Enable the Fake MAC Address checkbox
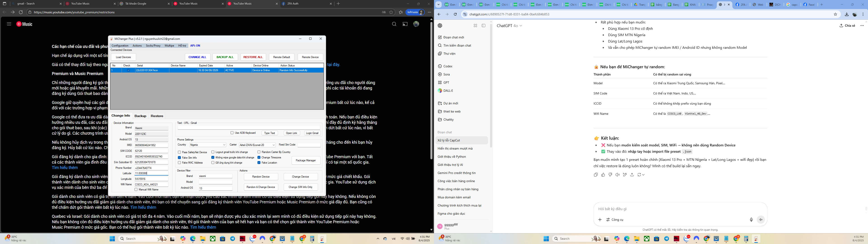This screenshot has height=244, width=868. [x=179, y=163]
